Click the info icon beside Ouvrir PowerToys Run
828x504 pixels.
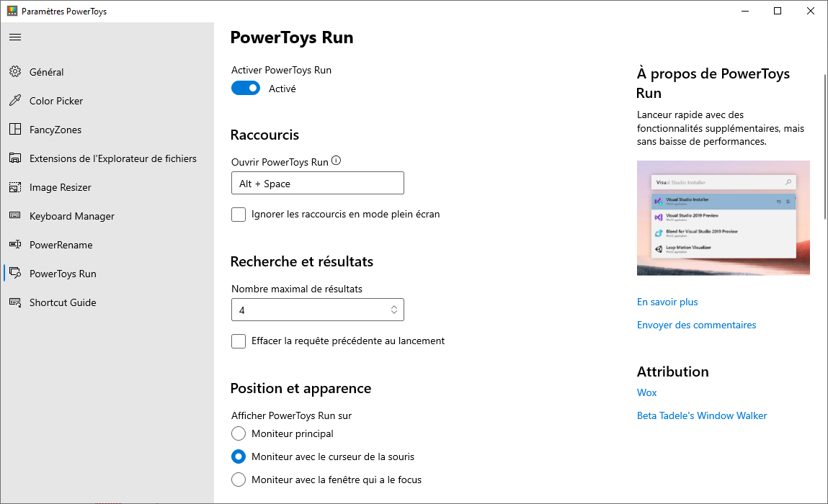(336, 161)
